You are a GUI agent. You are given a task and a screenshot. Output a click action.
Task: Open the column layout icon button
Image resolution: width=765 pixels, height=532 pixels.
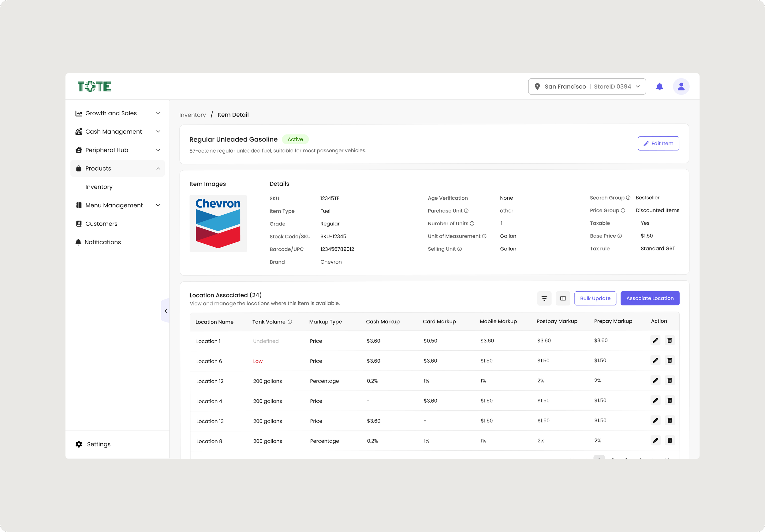[x=563, y=298]
